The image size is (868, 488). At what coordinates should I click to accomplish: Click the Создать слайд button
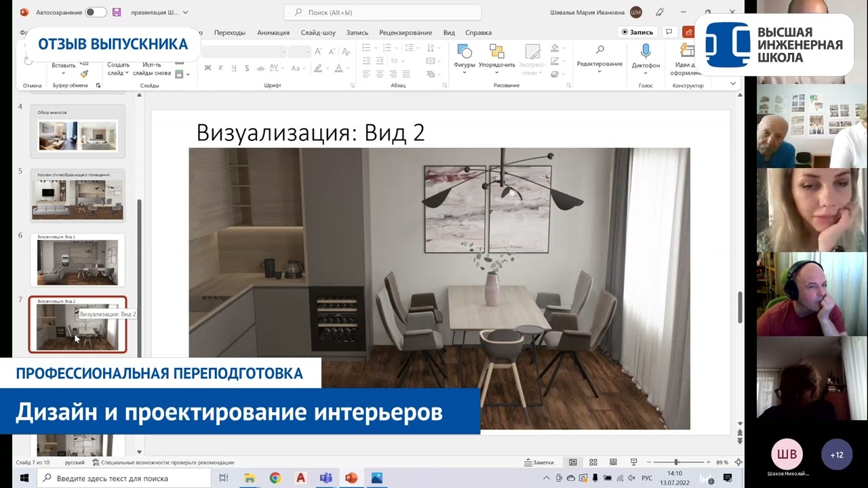click(118, 68)
